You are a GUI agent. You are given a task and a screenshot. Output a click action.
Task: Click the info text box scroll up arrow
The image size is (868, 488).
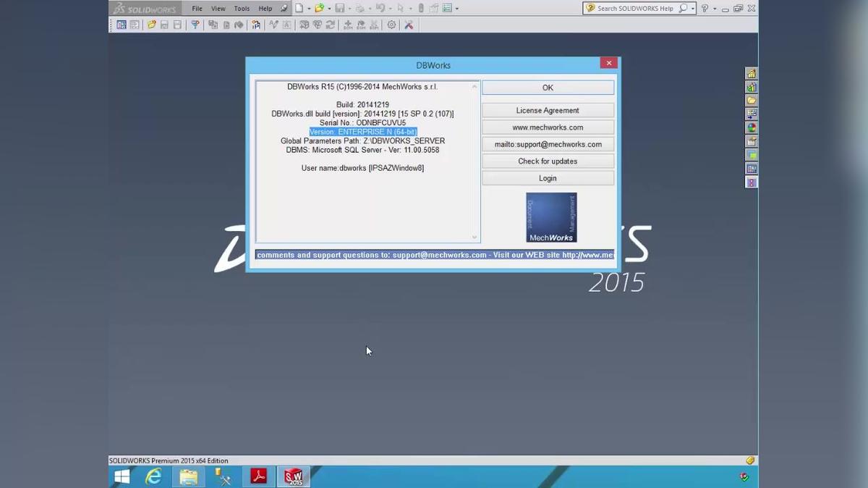click(475, 87)
